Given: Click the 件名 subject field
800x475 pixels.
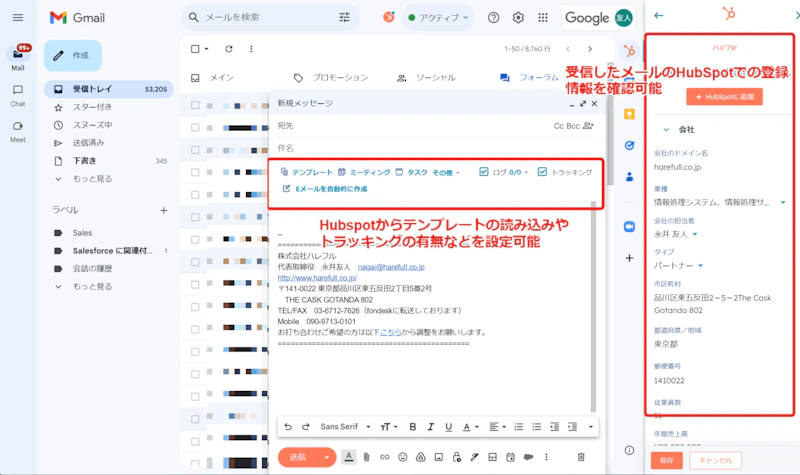Looking at the screenshot, I should [x=436, y=148].
